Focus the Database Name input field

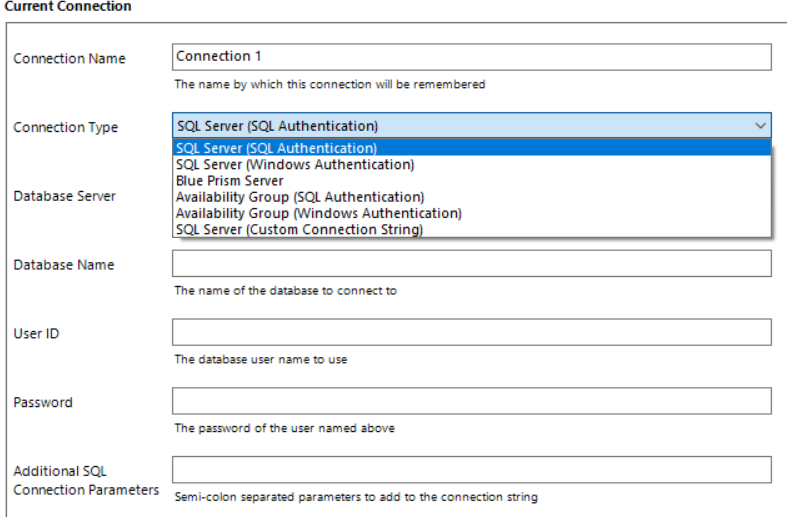click(472, 264)
